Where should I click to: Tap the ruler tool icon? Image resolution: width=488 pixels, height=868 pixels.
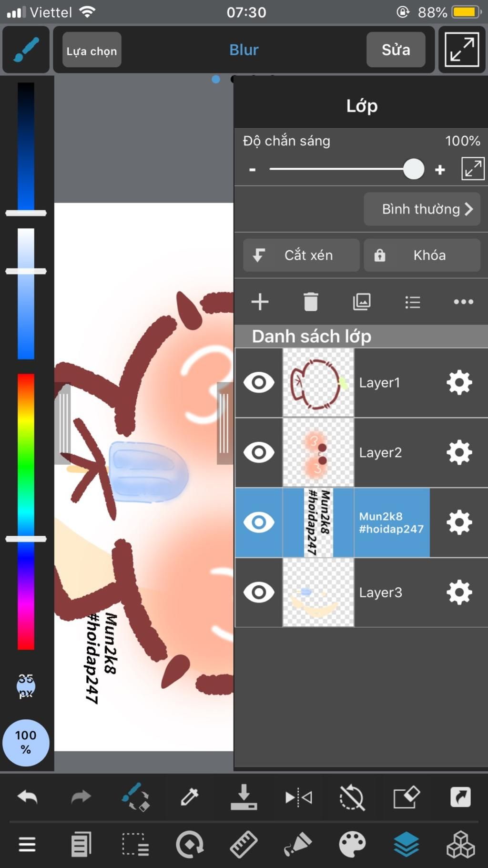[x=244, y=845]
